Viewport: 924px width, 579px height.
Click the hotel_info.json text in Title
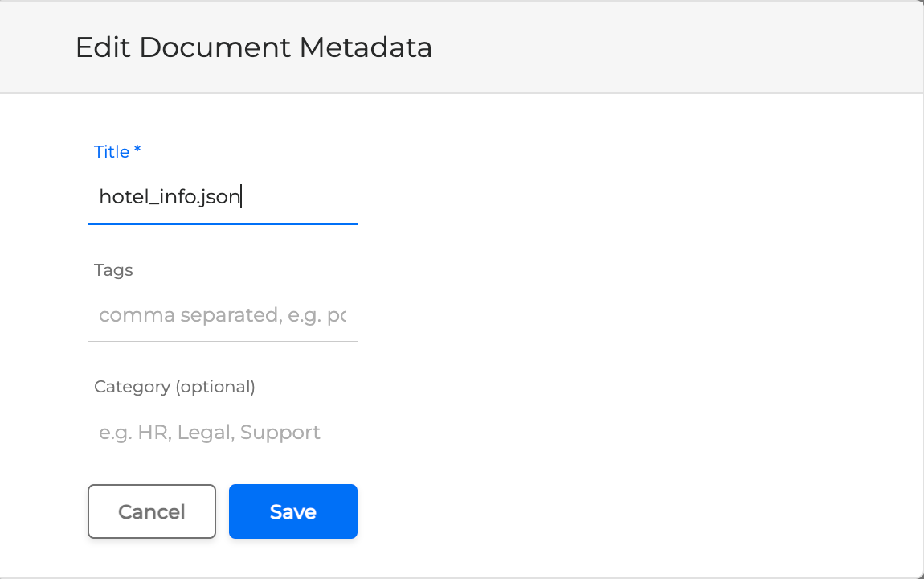coord(170,197)
